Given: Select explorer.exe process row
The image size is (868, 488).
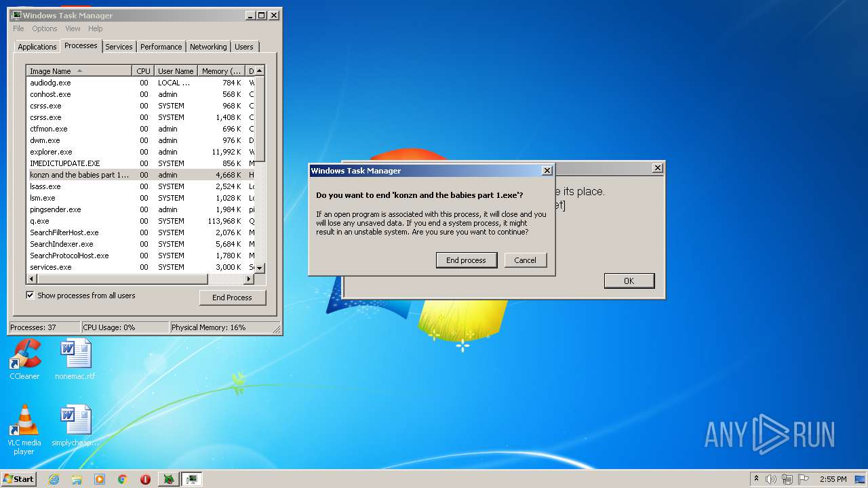Looking at the screenshot, I should coord(140,152).
